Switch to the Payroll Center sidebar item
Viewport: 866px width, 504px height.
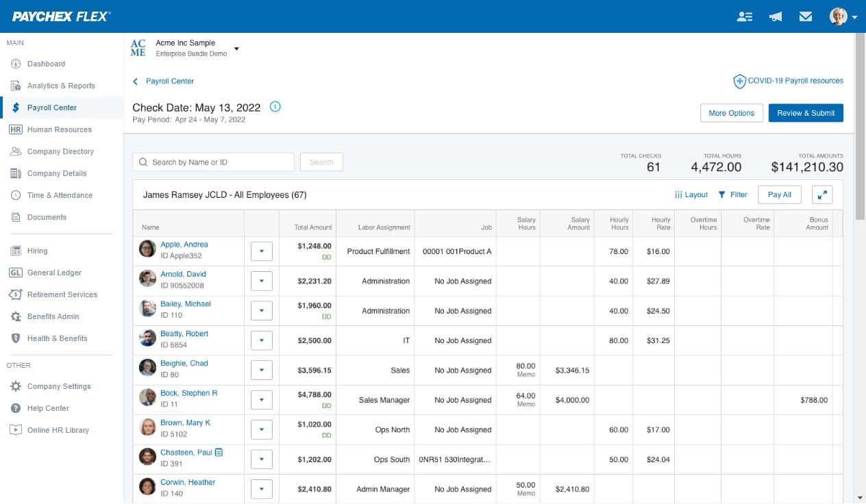click(51, 108)
